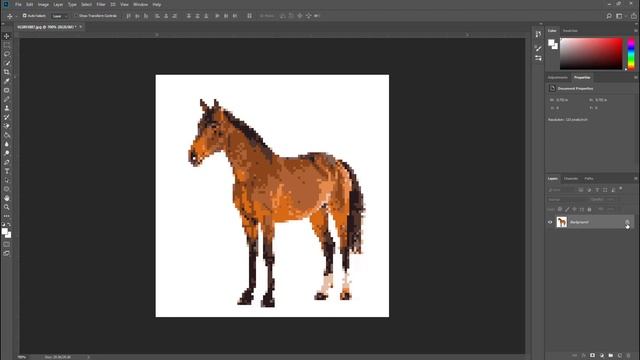The height and width of the screenshot is (360, 640).
Task: Select the Move tool in the toolbox
Action: tap(7, 36)
